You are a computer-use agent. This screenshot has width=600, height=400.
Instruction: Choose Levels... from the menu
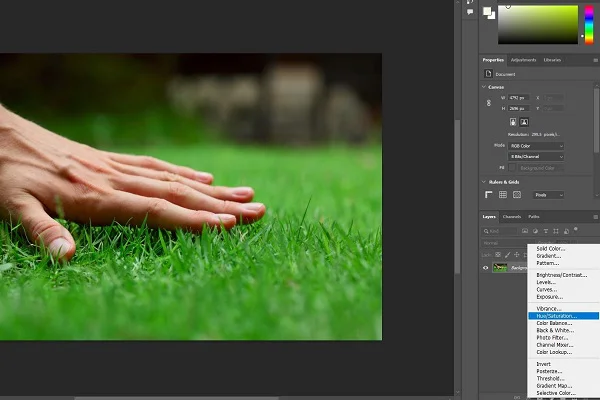pyautogui.click(x=563, y=282)
